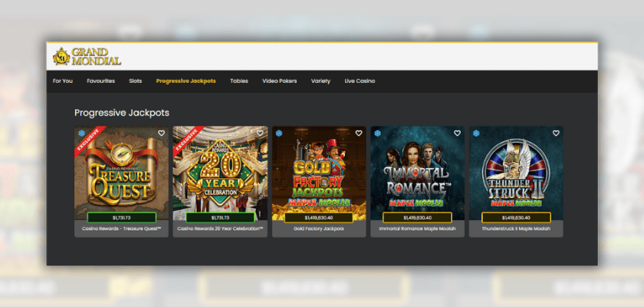Open the Slots tab
The height and width of the screenshot is (307, 644).
136,81
